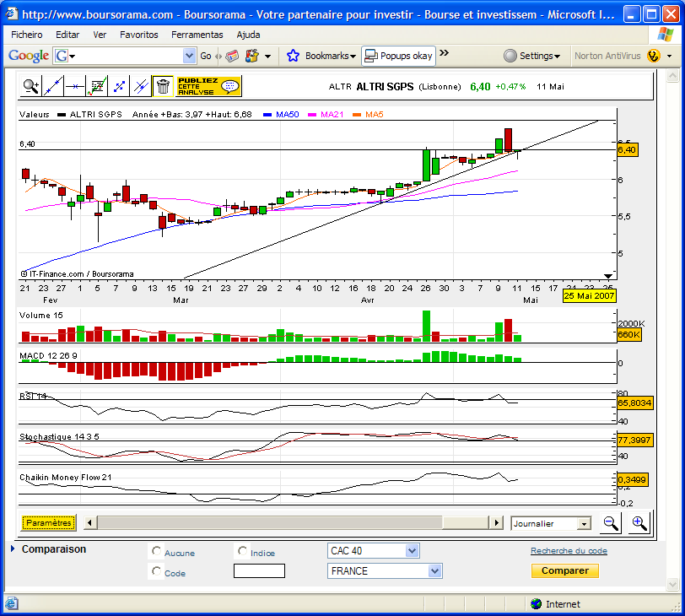Click the MA21 magenta legend swatch

pyautogui.click(x=312, y=115)
